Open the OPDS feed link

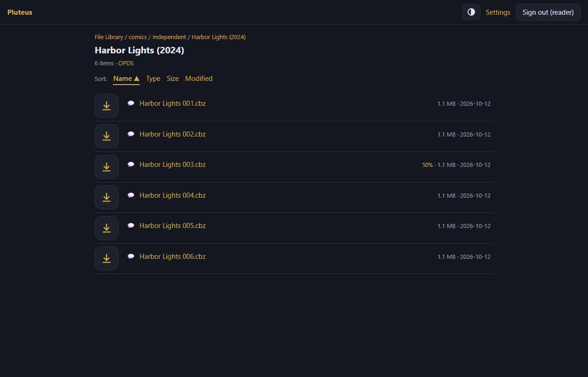(x=126, y=63)
